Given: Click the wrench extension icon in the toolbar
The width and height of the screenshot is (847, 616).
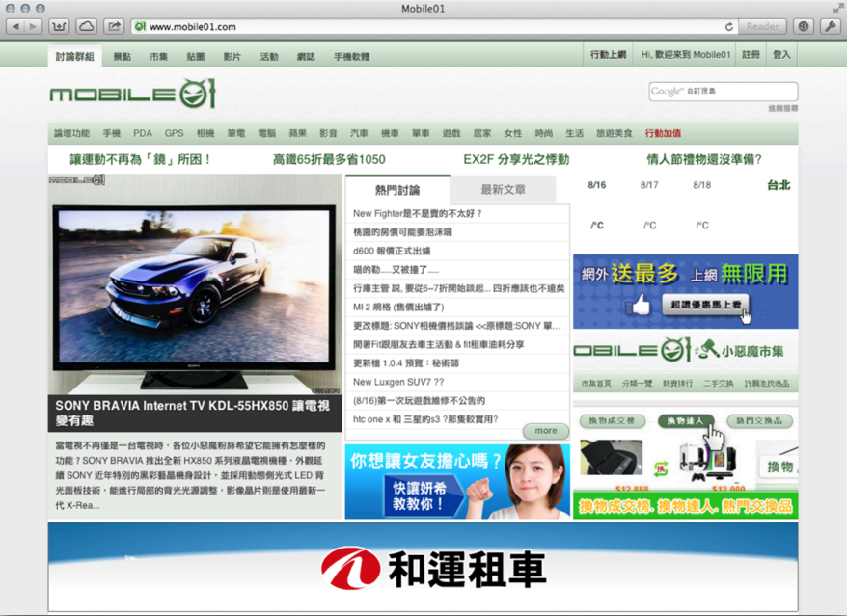Looking at the screenshot, I should tap(831, 26).
